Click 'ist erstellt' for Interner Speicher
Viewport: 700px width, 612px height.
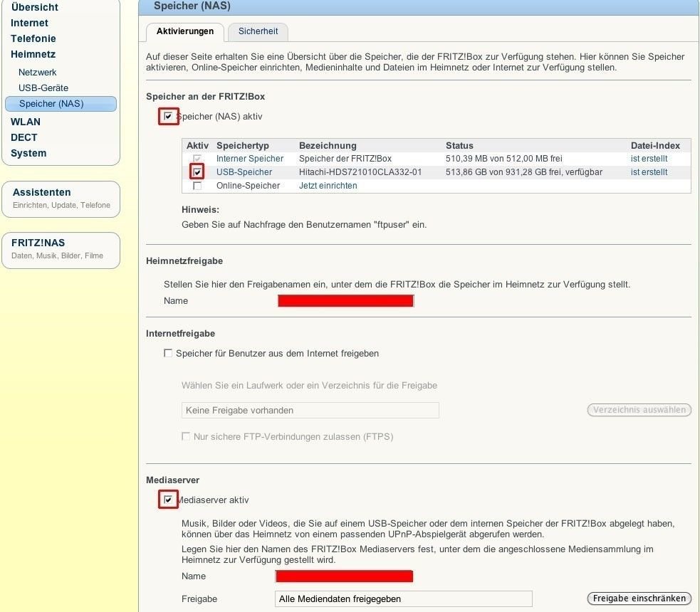pos(649,159)
